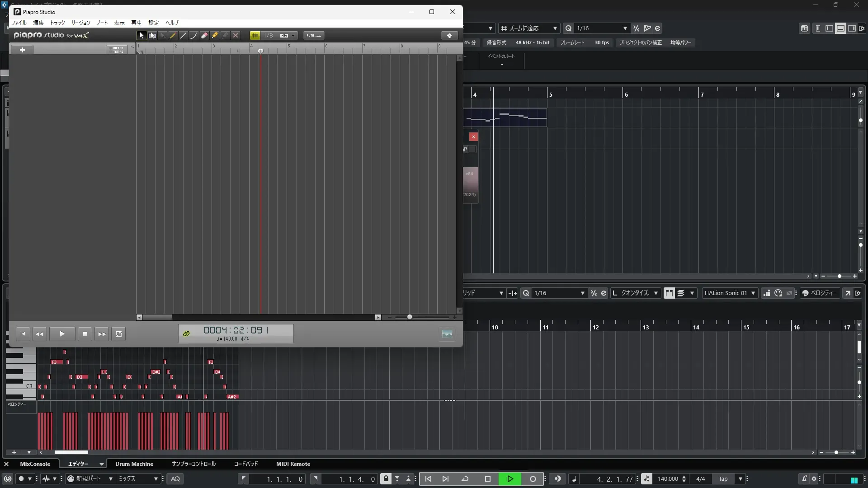Select the pencil draw tool

pyautogui.click(x=173, y=35)
